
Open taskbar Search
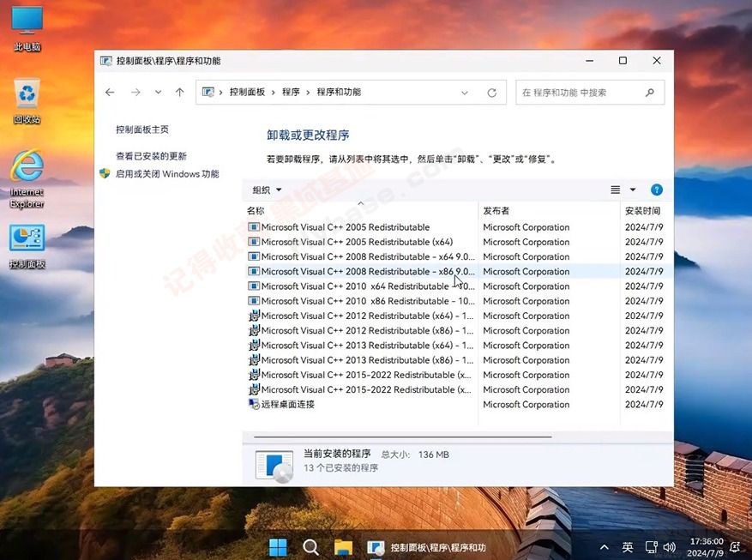tap(310, 547)
